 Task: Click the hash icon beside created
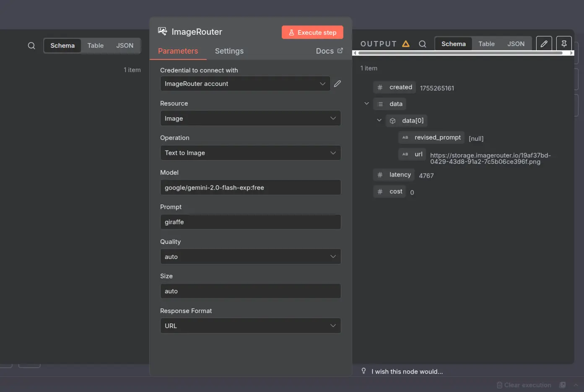[x=380, y=87]
